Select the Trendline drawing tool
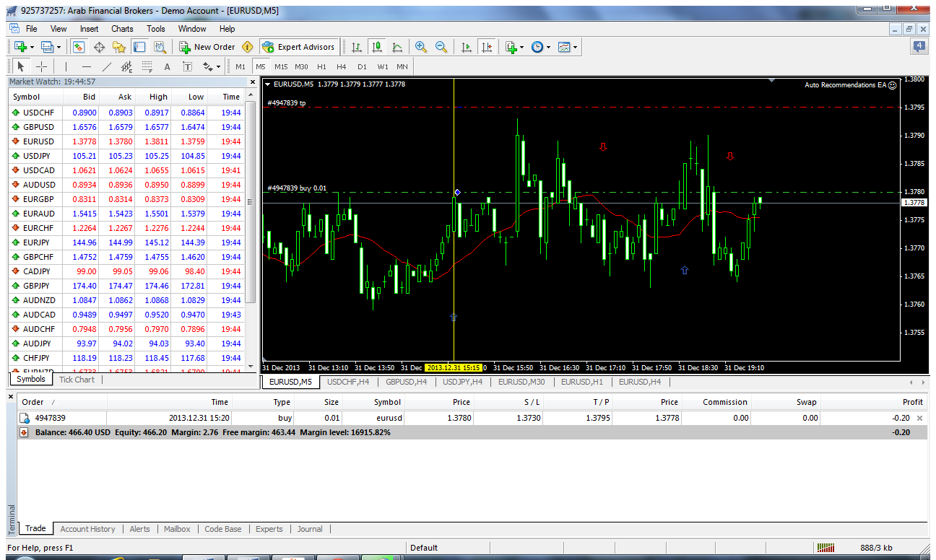Viewport: 936px width, 560px height. click(107, 66)
